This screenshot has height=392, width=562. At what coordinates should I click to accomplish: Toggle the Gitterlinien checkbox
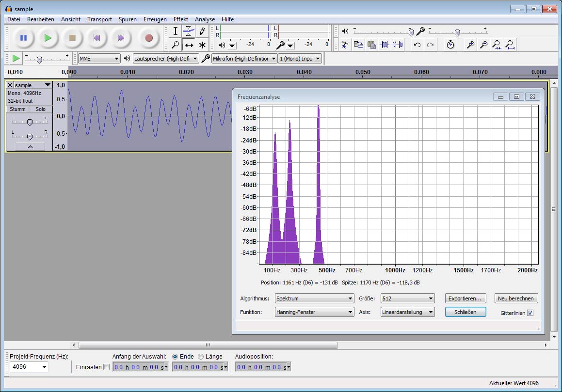[x=530, y=313]
